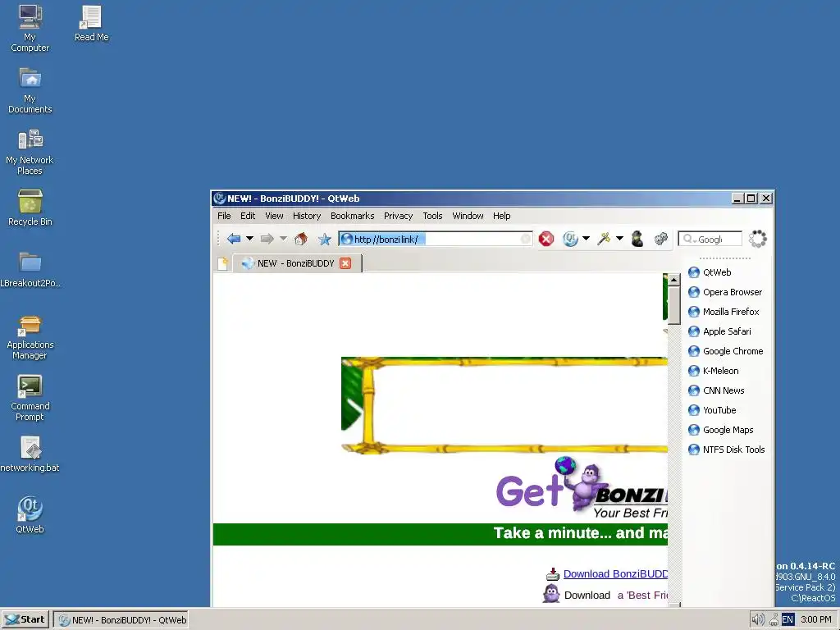Select Command Prompt desktop icon
The height and width of the screenshot is (630, 840).
[30, 399]
